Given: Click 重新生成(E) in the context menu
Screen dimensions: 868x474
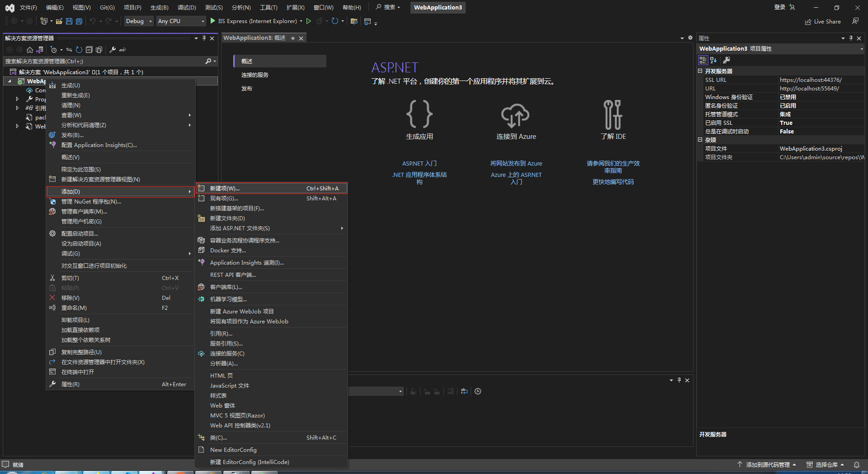Looking at the screenshot, I should 121,95.
